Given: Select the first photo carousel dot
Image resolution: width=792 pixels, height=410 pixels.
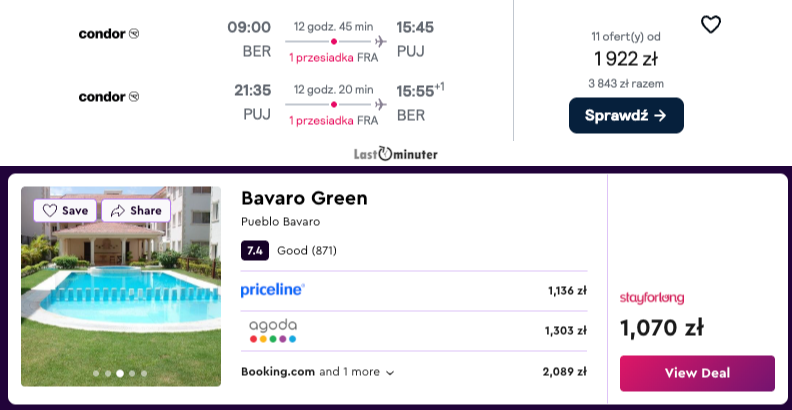Looking at the screenshot, I should coord(96,374).
